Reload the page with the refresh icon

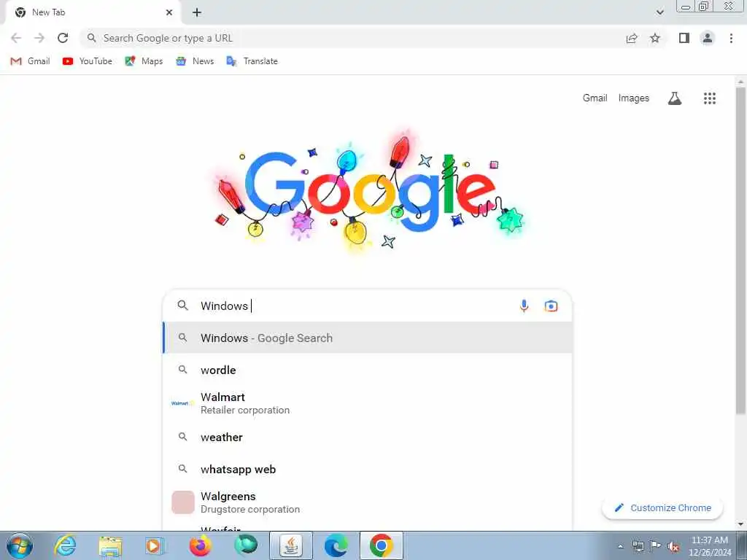point(63,38)
